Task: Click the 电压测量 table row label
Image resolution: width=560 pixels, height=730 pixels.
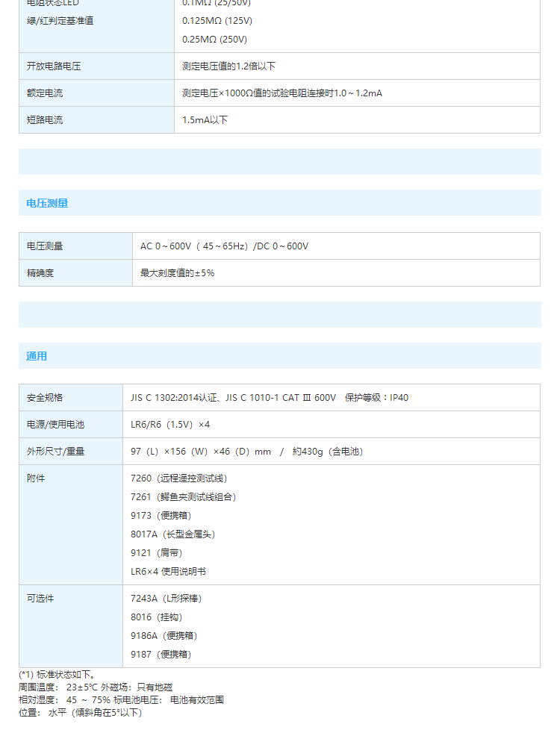Action: click(x=45, y=246)
